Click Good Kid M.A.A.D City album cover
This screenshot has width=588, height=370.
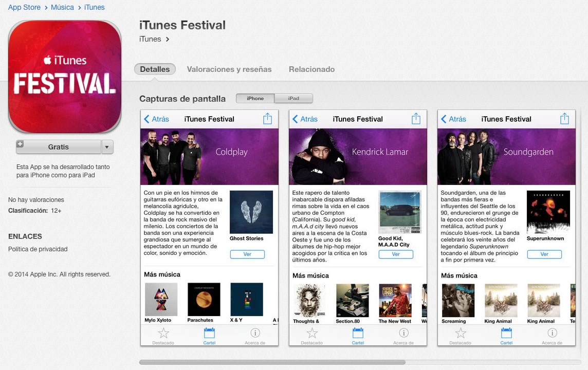tap(400, 212)
